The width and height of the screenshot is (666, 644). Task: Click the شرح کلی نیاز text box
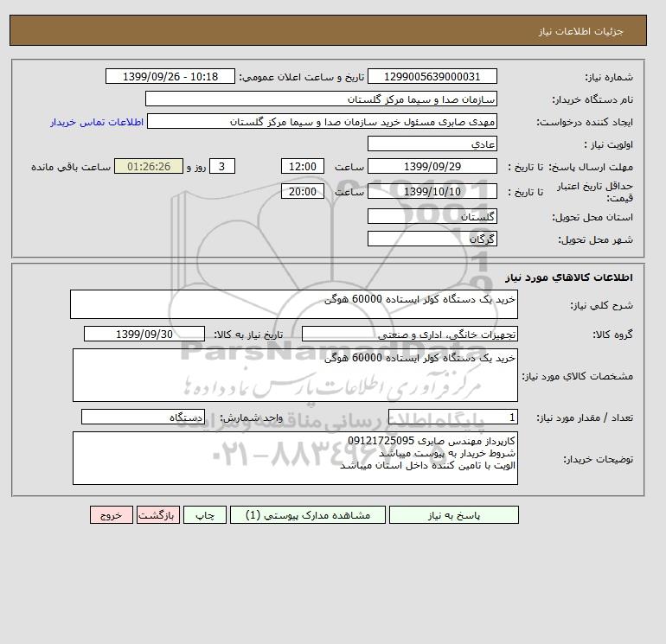tap(294, 304)
